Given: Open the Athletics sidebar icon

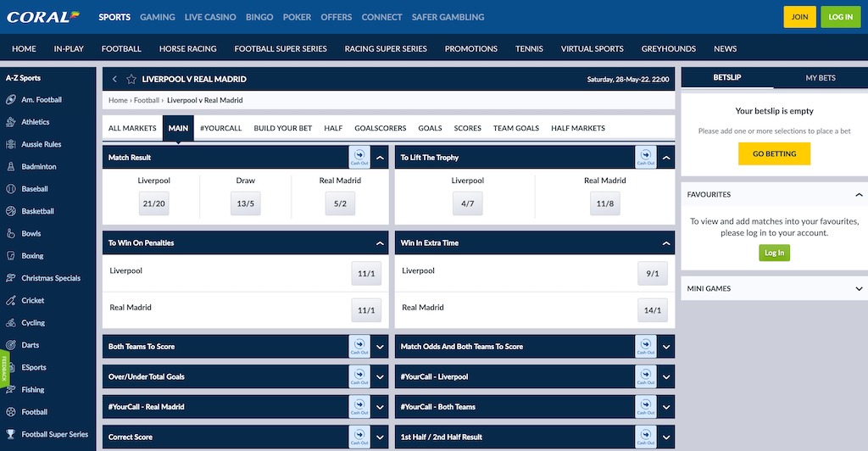Looking at the screenshot, I should click(x=10, y=122).
